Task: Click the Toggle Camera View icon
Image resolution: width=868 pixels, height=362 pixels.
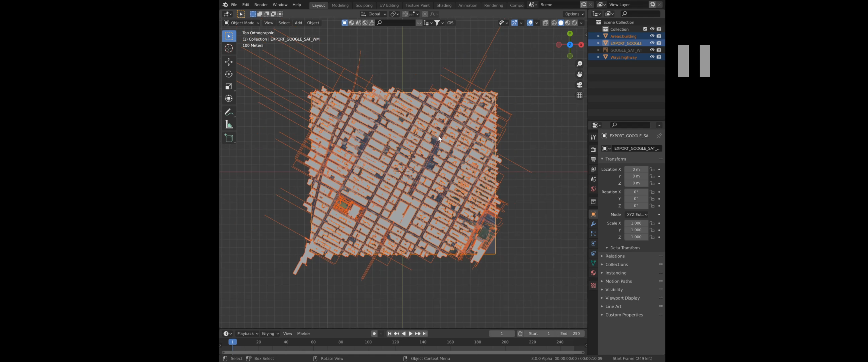Action: pos(579,85)
